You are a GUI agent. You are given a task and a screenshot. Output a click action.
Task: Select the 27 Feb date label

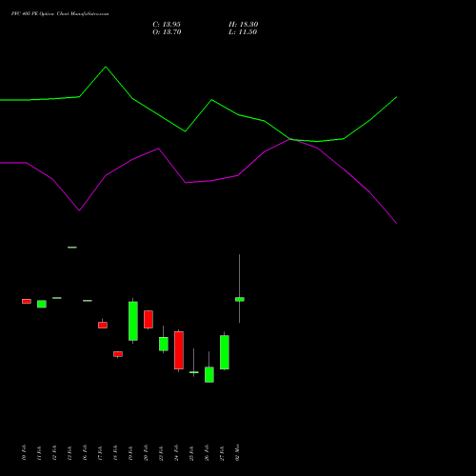[x=222, y=453]
